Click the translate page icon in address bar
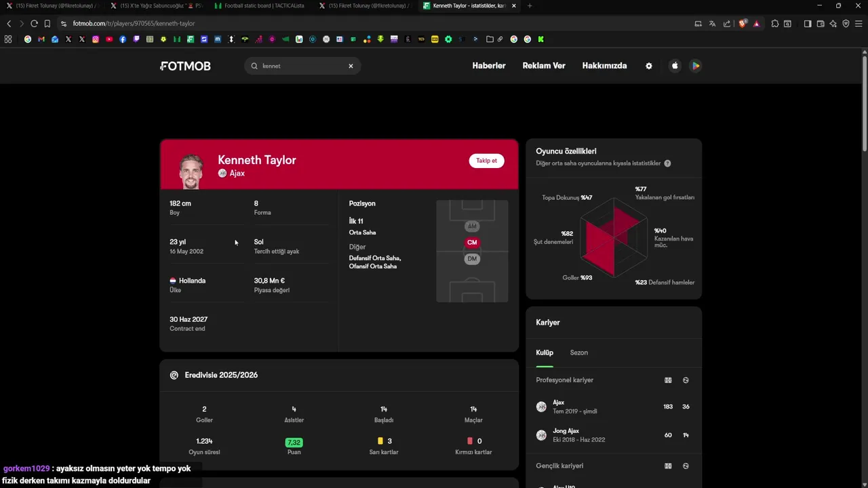868x488 pixels. click(x=712, y=24)
